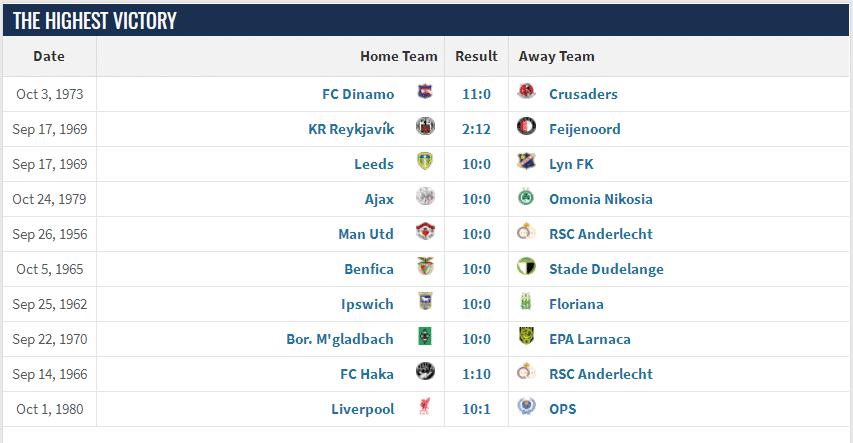This screenshot has height=443, width=853.
Task: Click the Man Utd club crest
Action: click(425, 231)
